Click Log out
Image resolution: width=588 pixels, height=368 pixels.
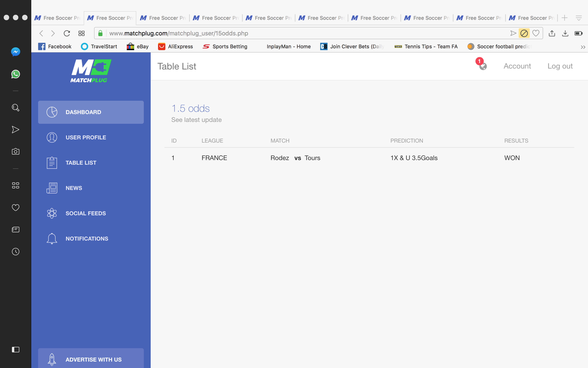560,66
